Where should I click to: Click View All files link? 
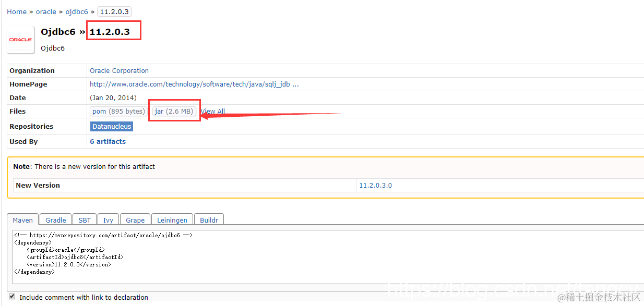[213, 111]
